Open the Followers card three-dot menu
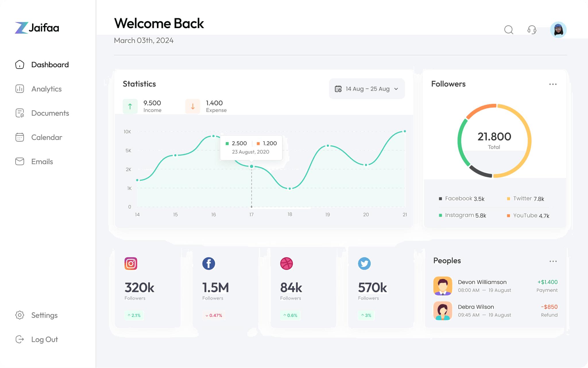The image size is (588, 368). [x=553, y=84]
